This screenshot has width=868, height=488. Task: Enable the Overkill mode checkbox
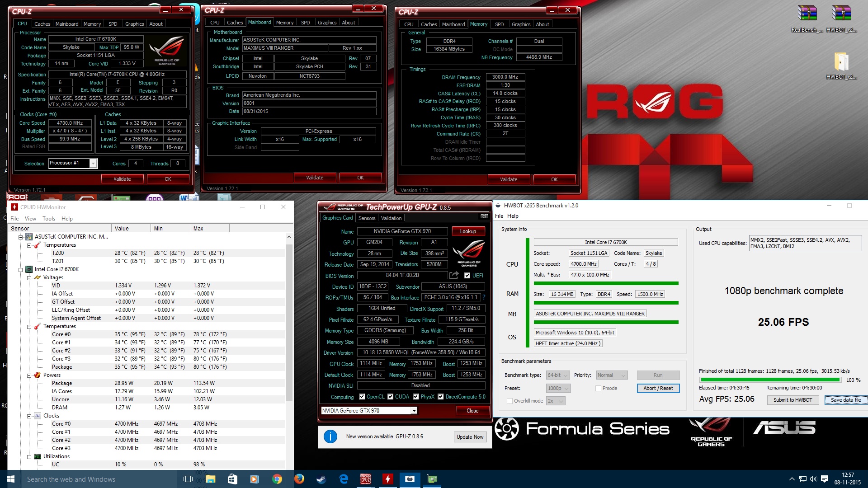[509, 401]
